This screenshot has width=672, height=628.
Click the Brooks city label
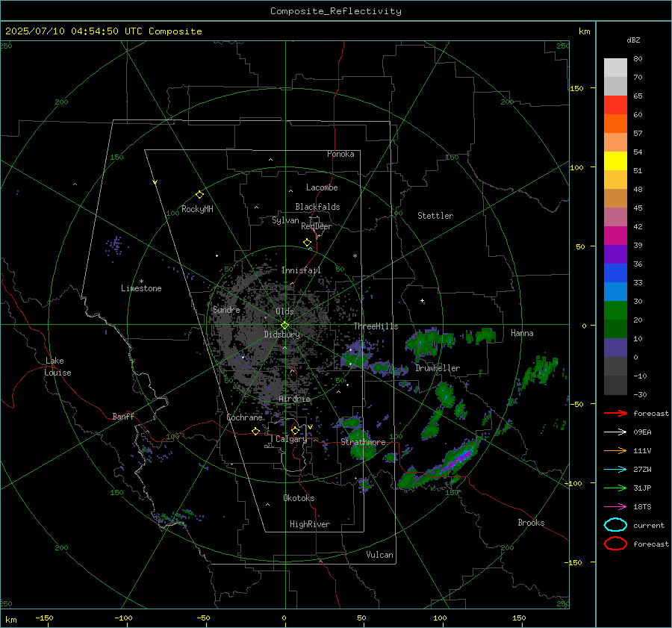coord(531,523)
